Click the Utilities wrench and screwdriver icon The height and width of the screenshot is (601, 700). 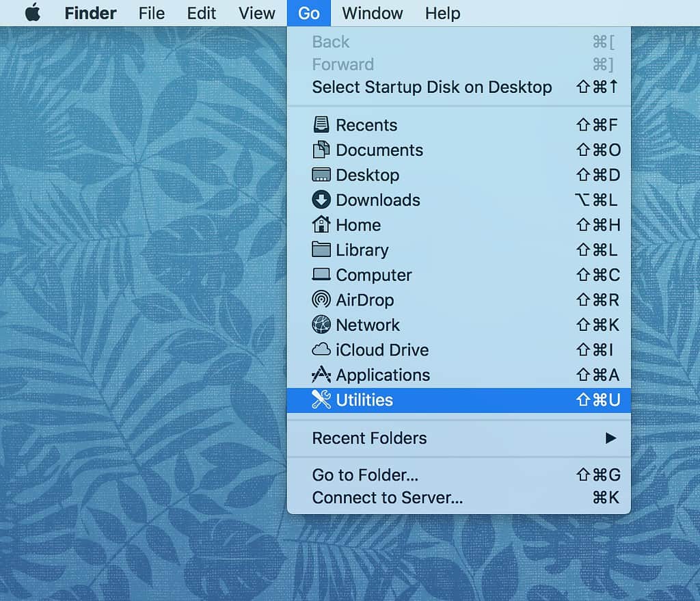pos(321,399)
